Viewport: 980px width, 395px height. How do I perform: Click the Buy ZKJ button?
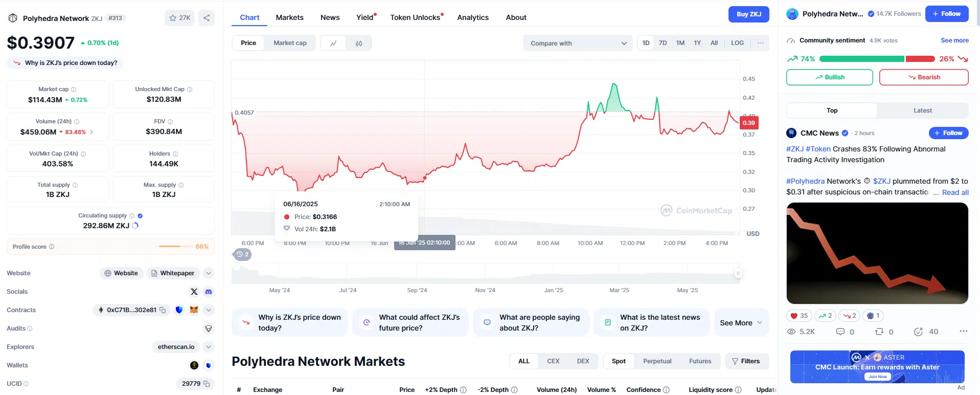pos(748,14)
